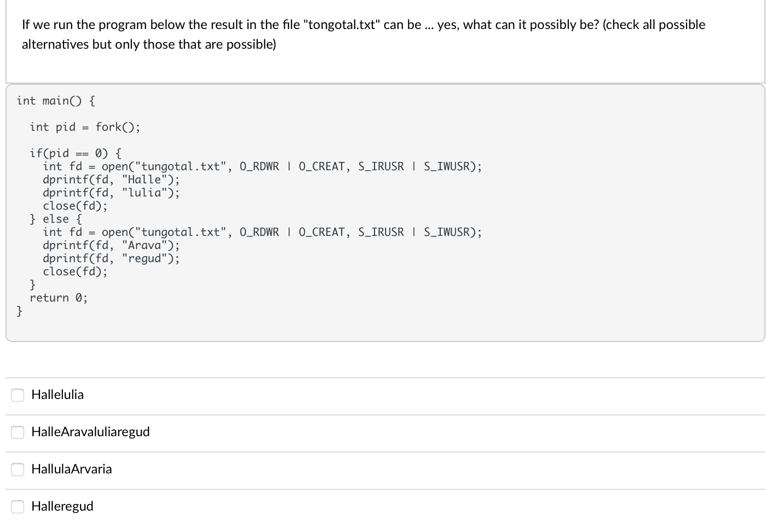
Task: Check the Hallelulia answer checkbox
Action: pyautogui.click(x=17, y=395)
